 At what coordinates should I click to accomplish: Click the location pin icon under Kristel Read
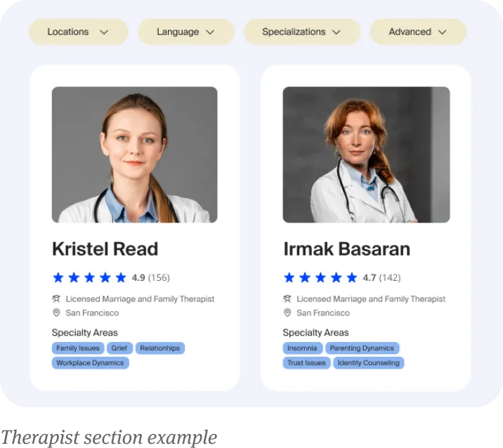coord(56,312)
